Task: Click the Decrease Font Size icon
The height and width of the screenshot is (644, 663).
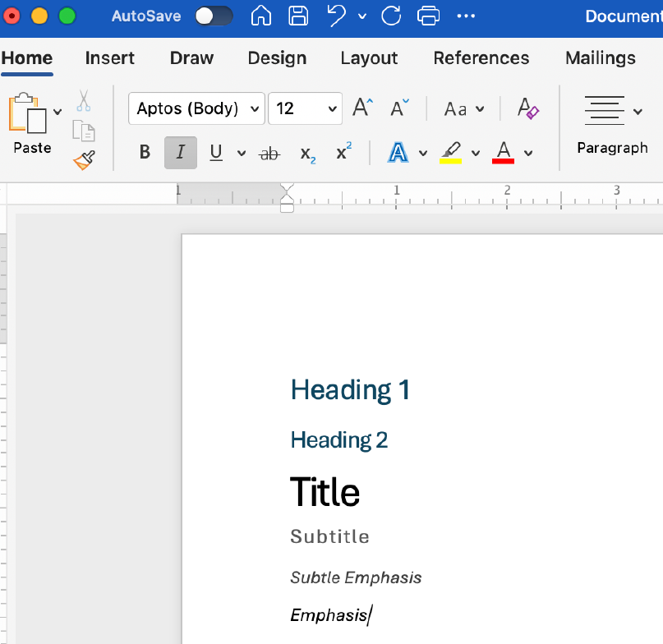Action: click(398, 108)
